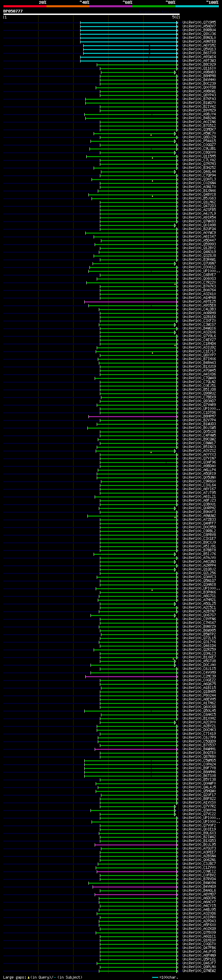The width and height of the screenshot is (222, 980).
Task: Select hit label UniRef100_Q9PLM0
Action: click(x=199, y=967)
